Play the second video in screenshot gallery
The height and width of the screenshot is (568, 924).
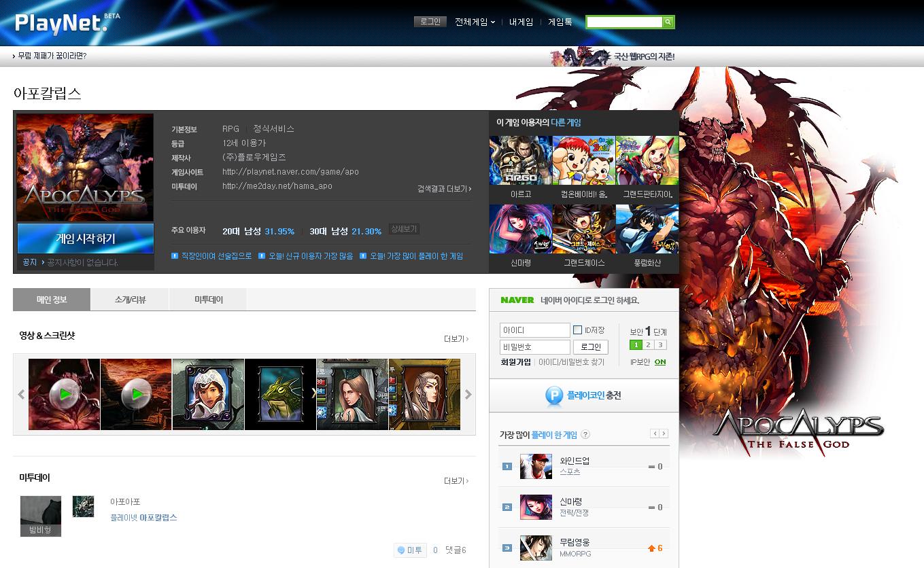click(x=136, y=394)
